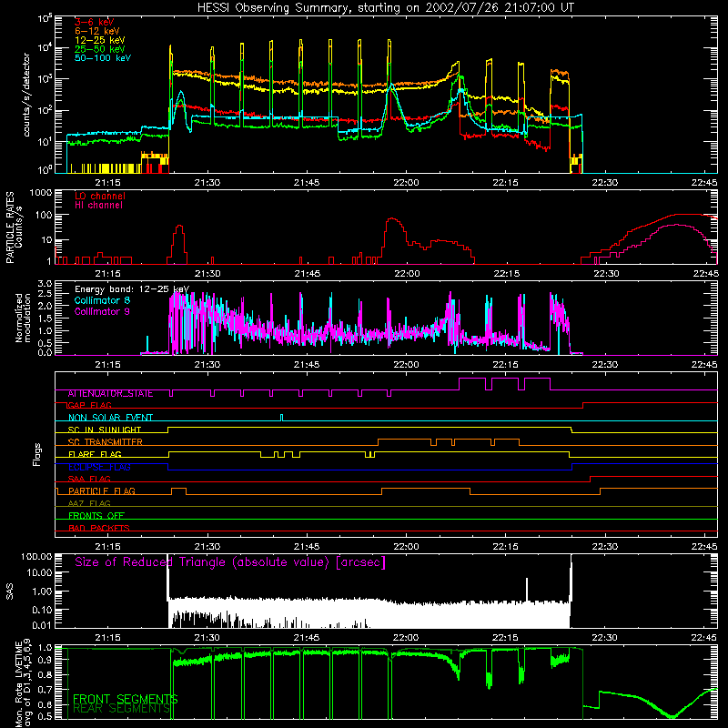Click the livetime minimum dip near 22:40
The height and width of the screenshot is (728, 728).
pyautogui.click(x=672, y=716)
